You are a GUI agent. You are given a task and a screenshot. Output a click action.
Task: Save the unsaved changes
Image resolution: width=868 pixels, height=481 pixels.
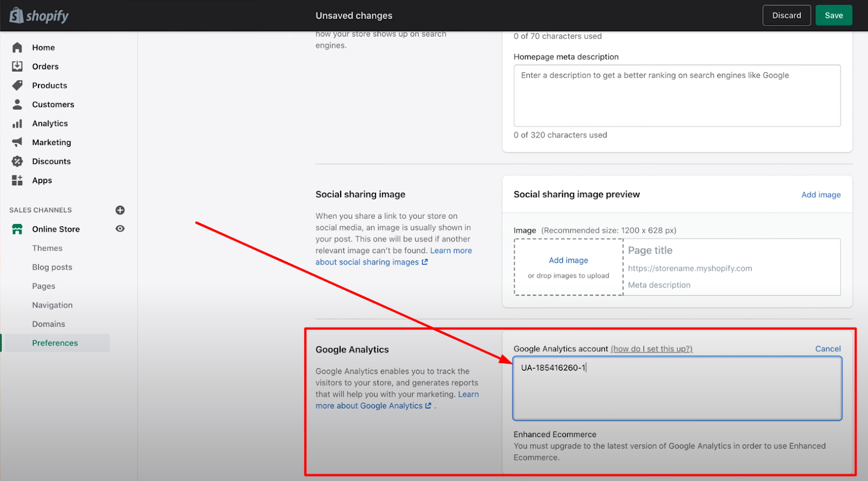[834, 15]
